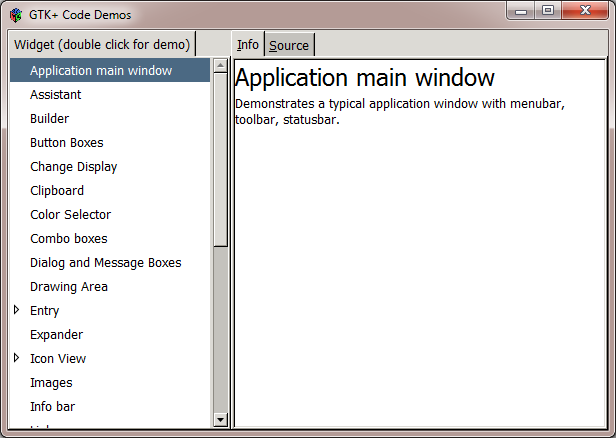Switch to the Source tab
This screenshot has width=616, height=438.
click(289, 45)
